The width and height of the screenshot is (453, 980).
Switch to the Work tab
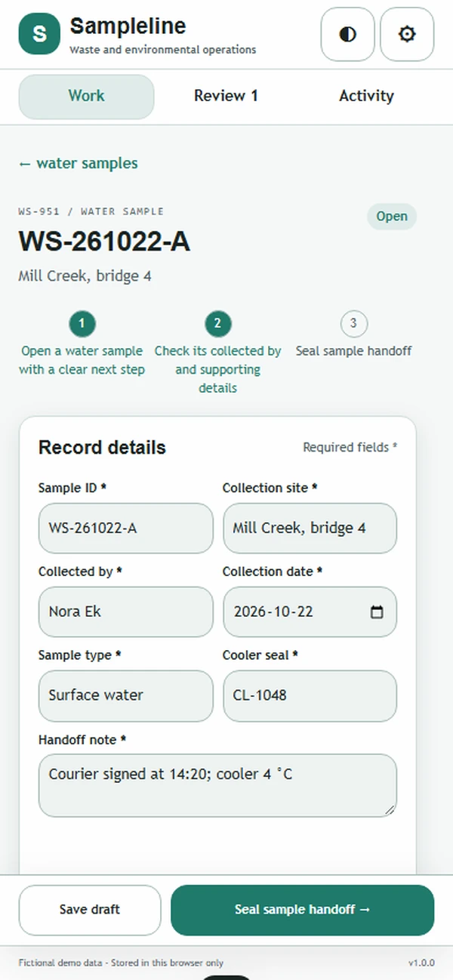click(x=86, y=96)
